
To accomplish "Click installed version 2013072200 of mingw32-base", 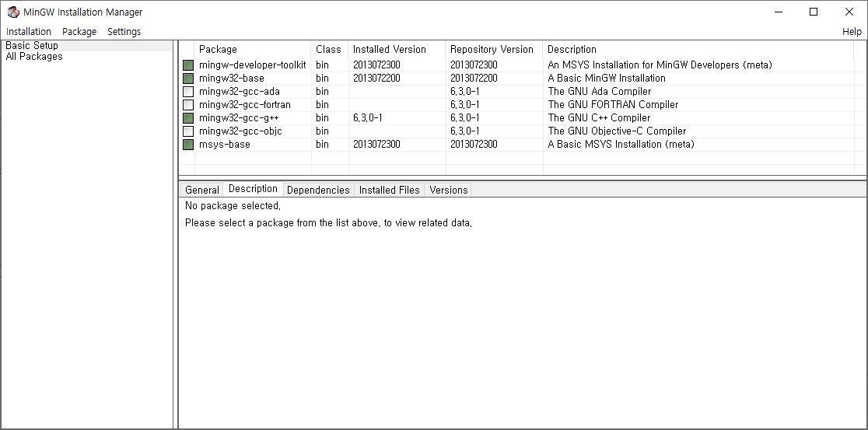I will [376, 79].
